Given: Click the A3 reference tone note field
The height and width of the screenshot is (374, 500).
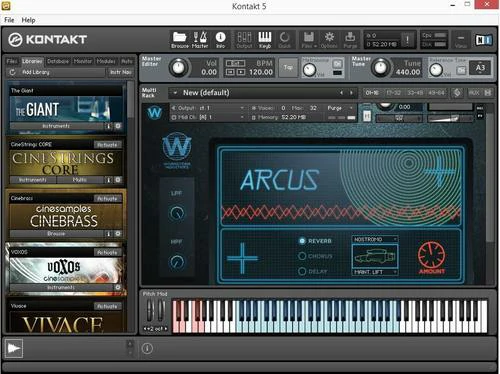Looking at the screenshot, I should (x=480, y=68).
